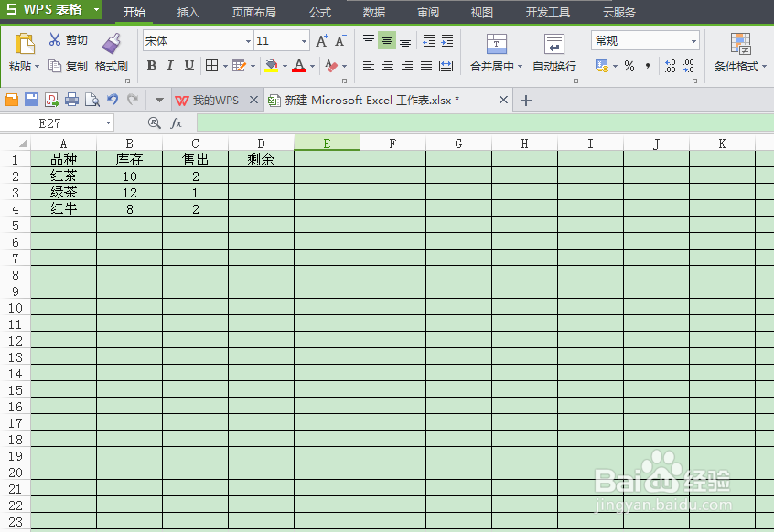Click the insert function fx button
This screenshot has width=774, height=532.
point(177,123)
